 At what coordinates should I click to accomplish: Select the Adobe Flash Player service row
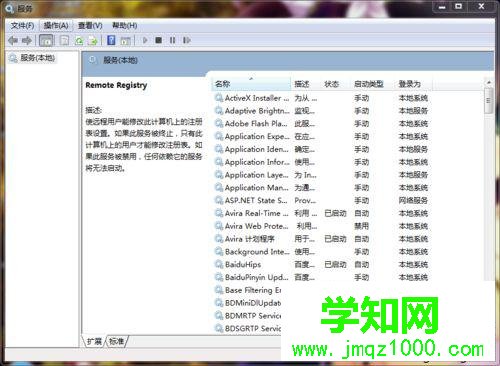click(x=322, y=124)
